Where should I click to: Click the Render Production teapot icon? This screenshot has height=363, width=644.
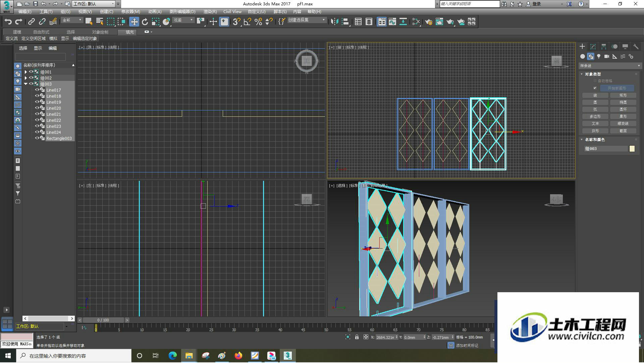pos(450,22)
